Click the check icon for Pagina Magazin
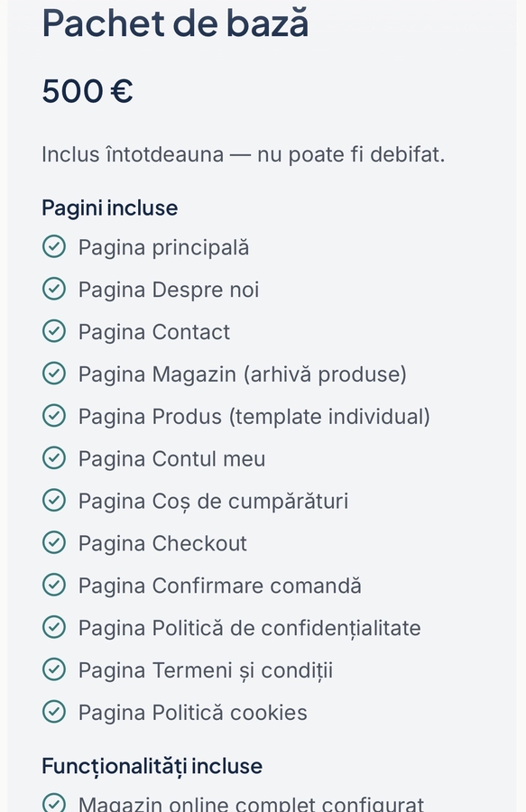The width and height of the screenshot is (526, 812). [54, 374]
